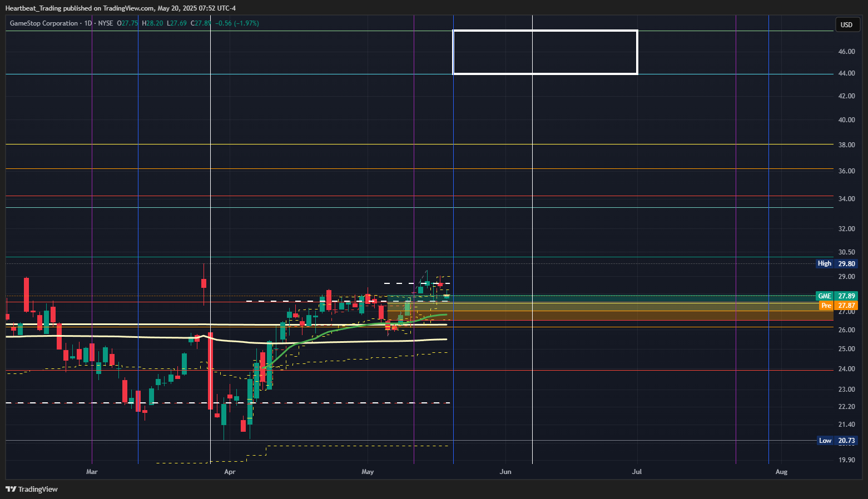Click the open value O27.75
This screenshot has width=868, height=499.
(127, 23)
